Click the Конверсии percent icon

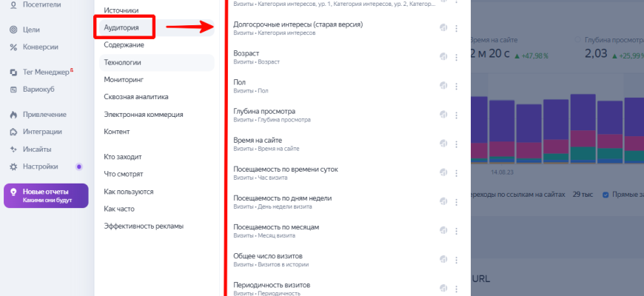tap(13, 47)
